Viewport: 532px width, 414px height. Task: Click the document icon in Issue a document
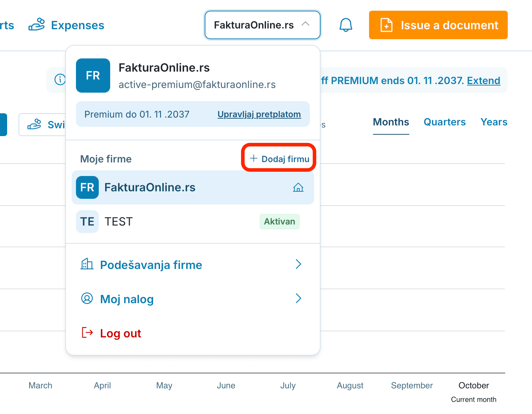[x=387, y=25]
